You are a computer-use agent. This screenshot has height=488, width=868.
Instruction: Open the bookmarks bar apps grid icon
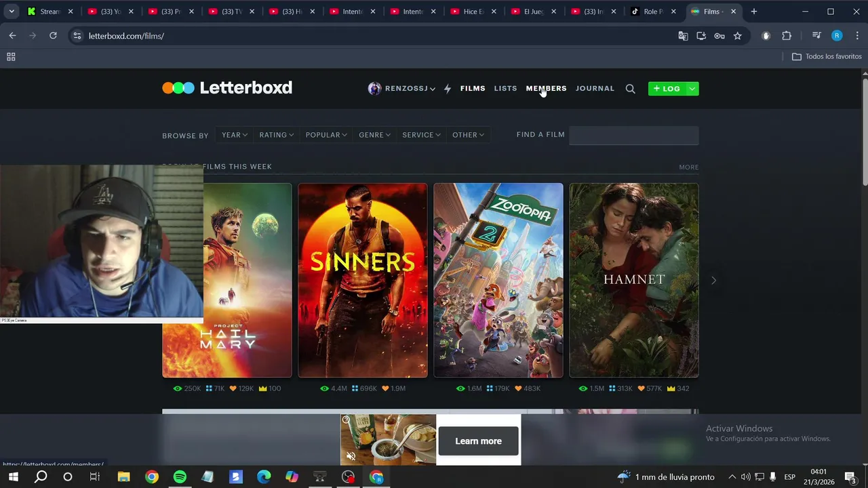(x=11, y=57)
